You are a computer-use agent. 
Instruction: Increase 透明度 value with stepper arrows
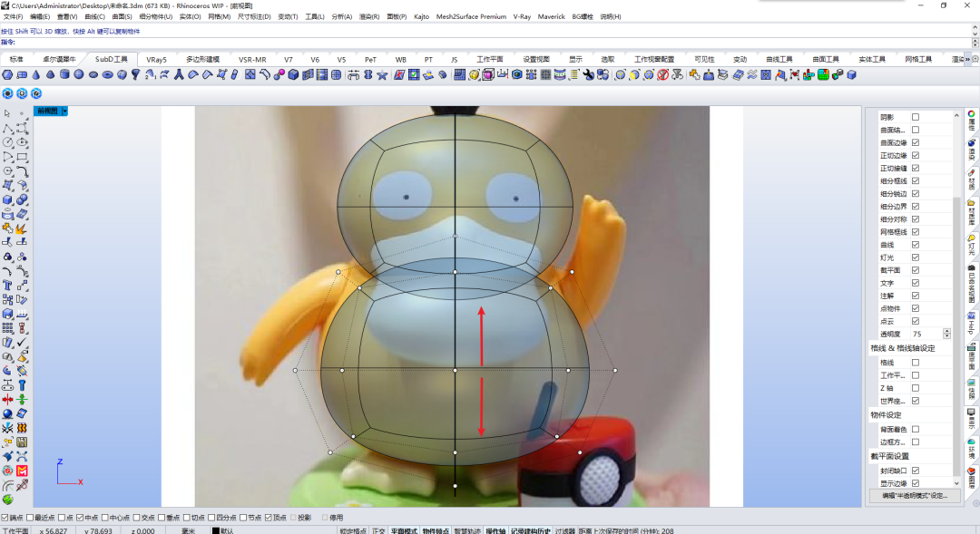coord(946,332)
